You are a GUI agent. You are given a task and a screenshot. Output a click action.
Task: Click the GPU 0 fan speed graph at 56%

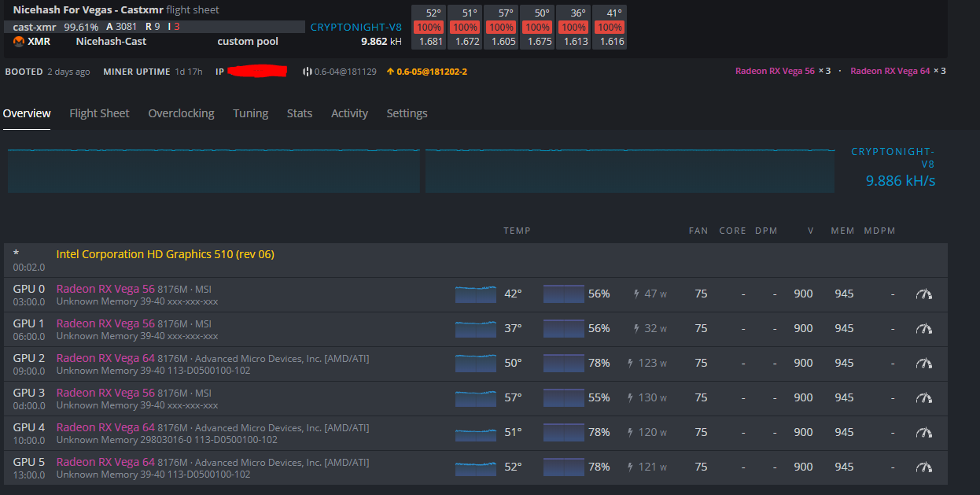pyautogui.click(x=564, y=294)
